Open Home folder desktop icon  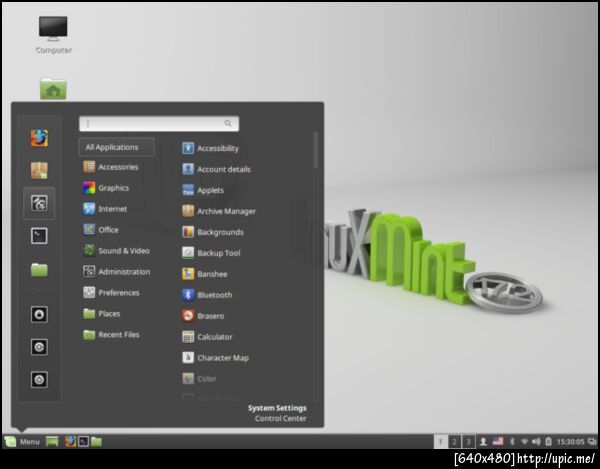pos(53,89)
